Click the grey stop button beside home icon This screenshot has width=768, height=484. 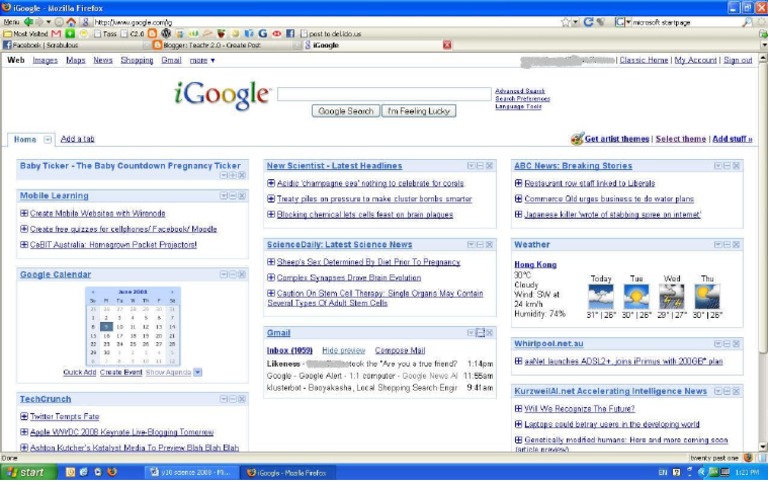tap(59, 22)
